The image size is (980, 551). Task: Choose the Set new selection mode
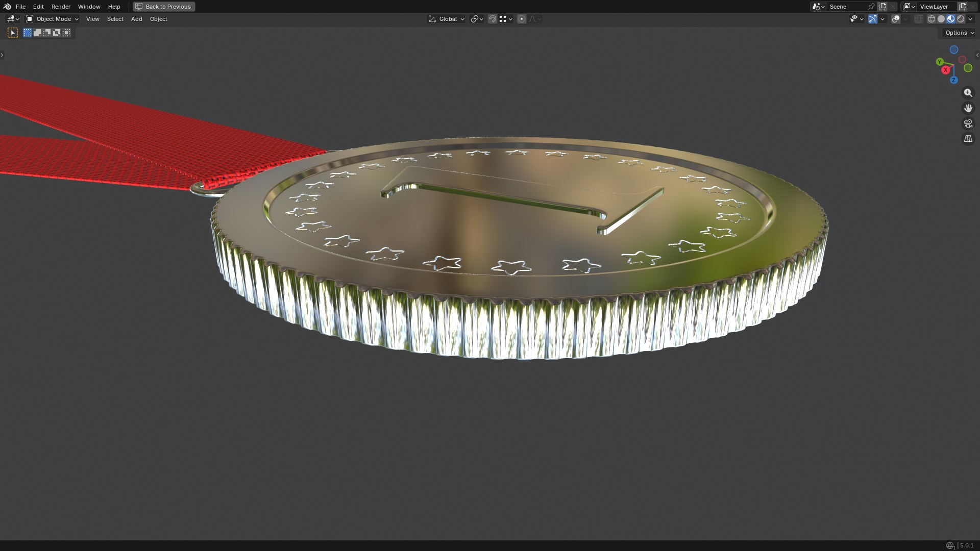pyautogui.click(x=28, y=33)
